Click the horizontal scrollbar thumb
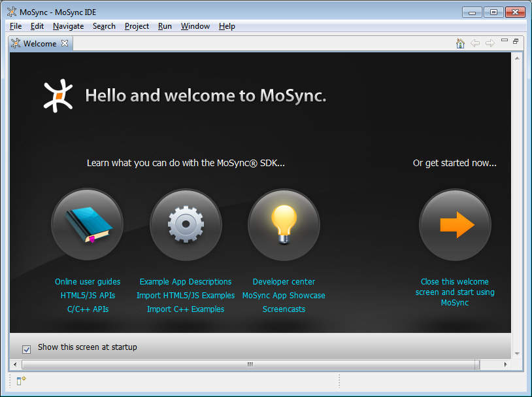The width and height of the screenshot is (532, 397). [250, 364]
